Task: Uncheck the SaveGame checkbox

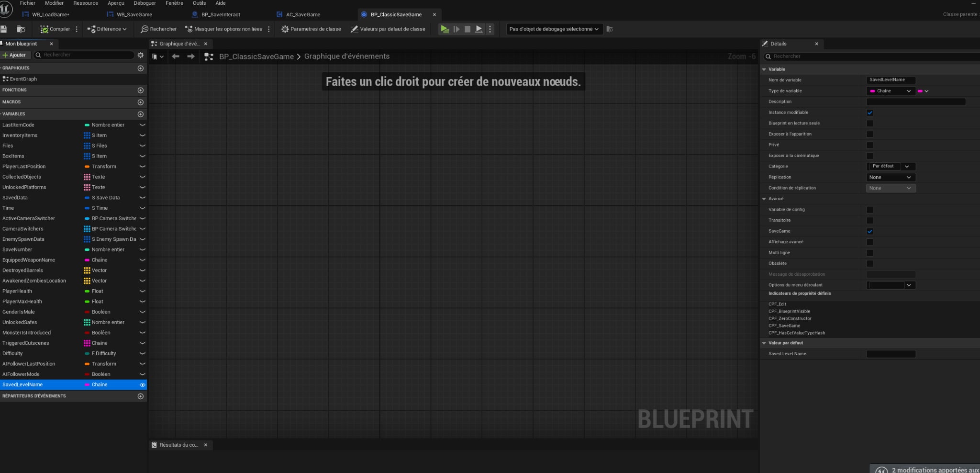Action: [869, 231]
